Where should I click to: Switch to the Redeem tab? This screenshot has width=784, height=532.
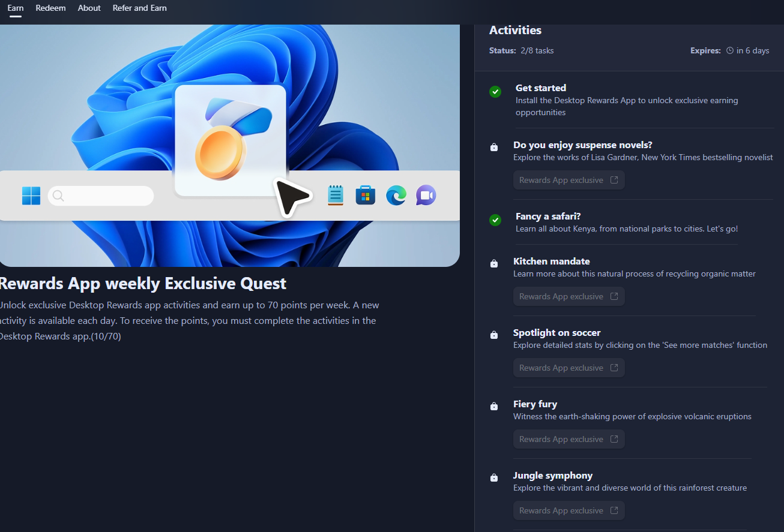[x=50, y=8]
